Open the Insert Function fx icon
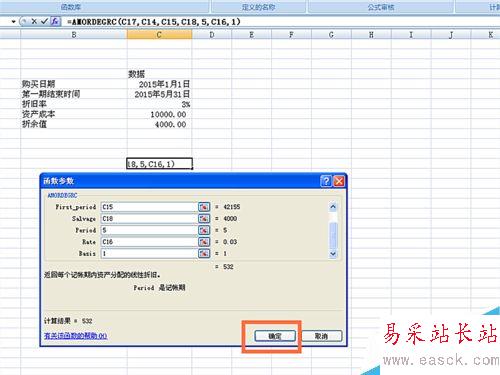500x375 pixels. coord(55,22)
